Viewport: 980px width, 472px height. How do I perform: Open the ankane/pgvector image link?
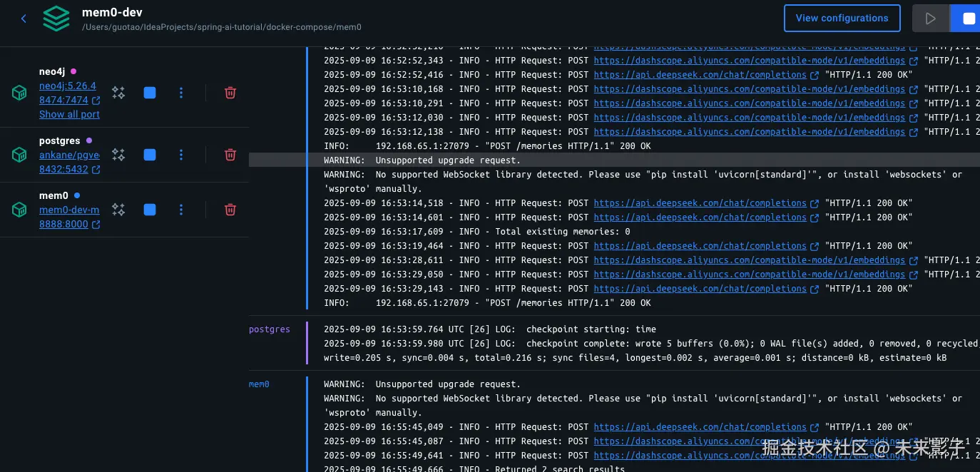[69, 155]
